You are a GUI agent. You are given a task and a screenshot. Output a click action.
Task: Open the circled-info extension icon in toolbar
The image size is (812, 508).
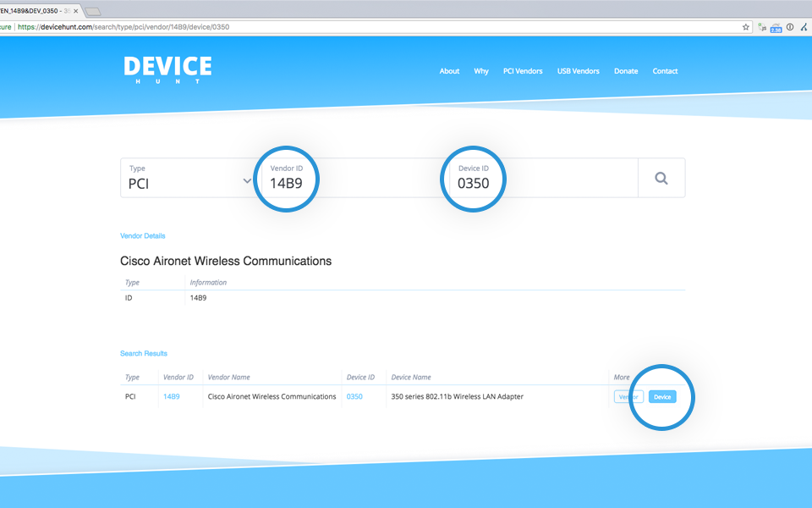click(790, 27)
